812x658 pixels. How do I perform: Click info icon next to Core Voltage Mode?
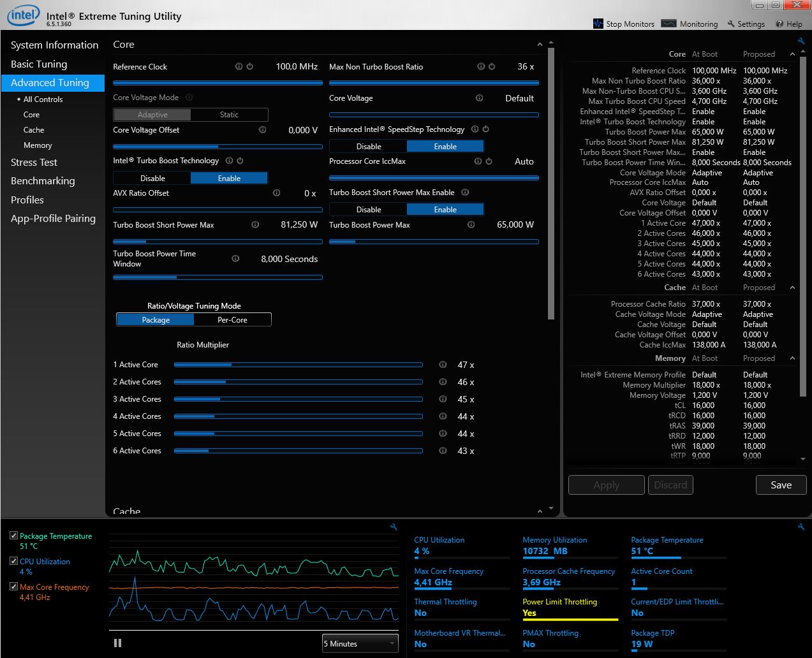tap(189, 98)
